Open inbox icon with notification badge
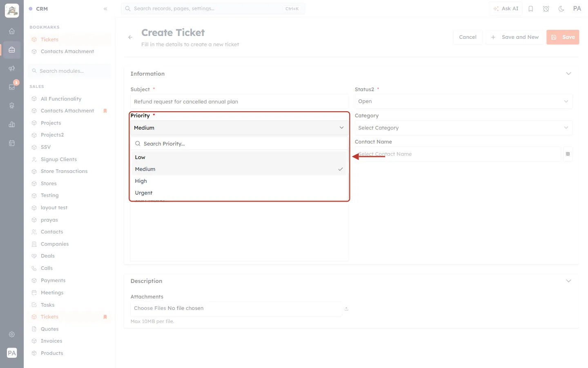Image resolution: width=588 pixels, height=368 pixels. click(12, 87)
